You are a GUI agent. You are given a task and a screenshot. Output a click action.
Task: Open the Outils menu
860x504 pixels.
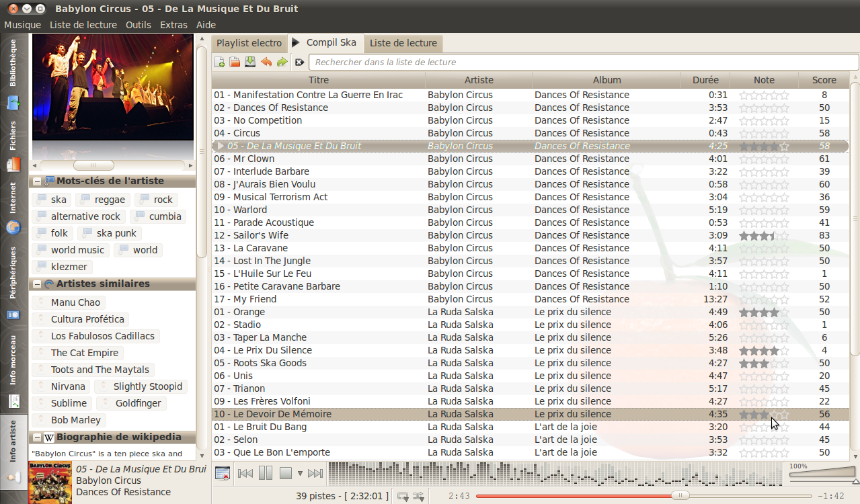point(139,25)
